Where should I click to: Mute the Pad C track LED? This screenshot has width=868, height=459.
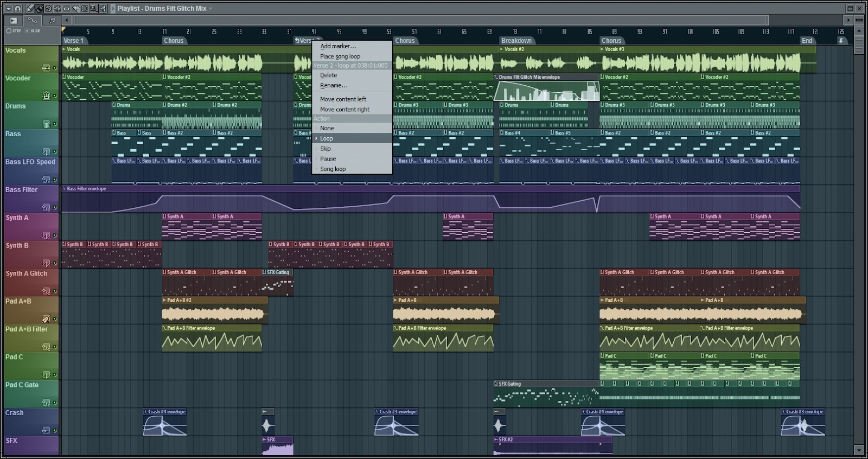tap(55, 375)
